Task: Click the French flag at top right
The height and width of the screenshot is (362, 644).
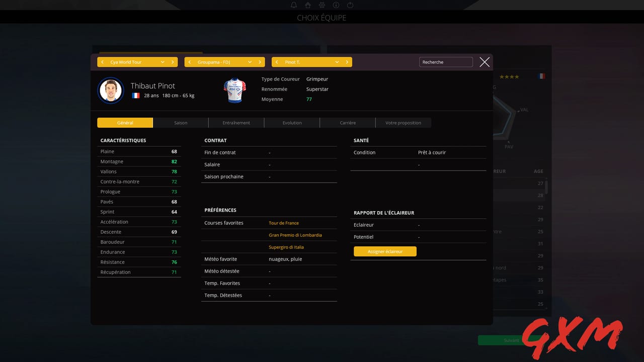Action: coord(541,75)
